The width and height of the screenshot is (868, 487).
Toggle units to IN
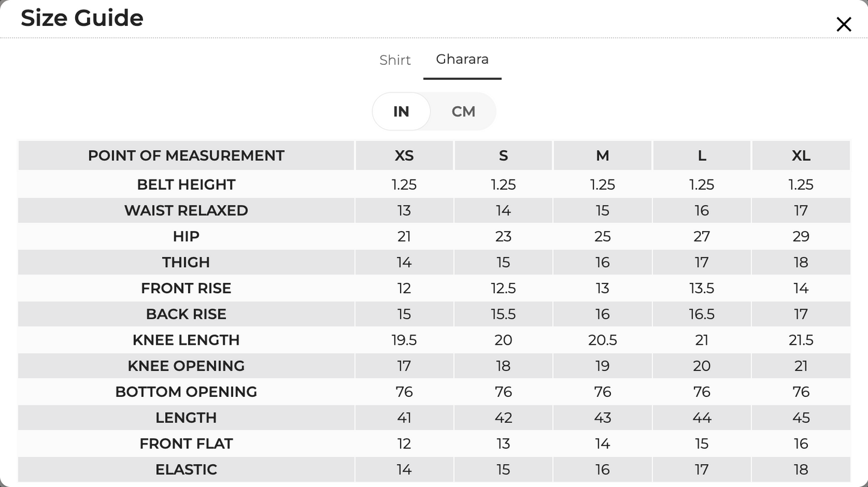point(401,112)
